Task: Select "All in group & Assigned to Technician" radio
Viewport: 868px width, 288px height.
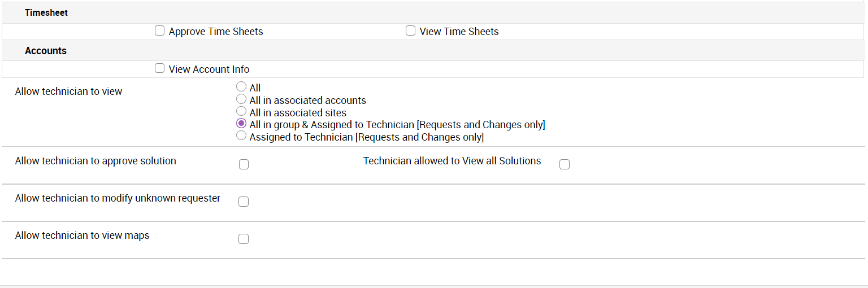Action: (x=241, y=124)
